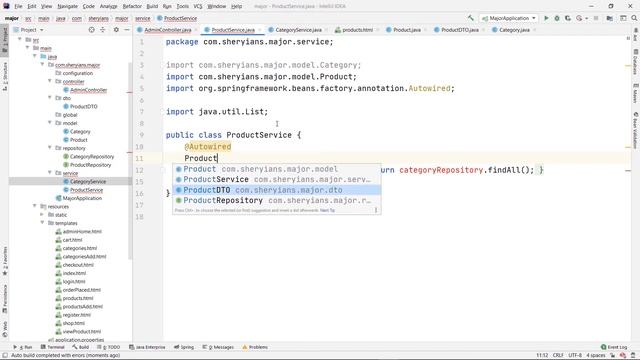Open ProductRepository in project tree
640x360 pixels.
pyautogui.click(x=90, y=165)
